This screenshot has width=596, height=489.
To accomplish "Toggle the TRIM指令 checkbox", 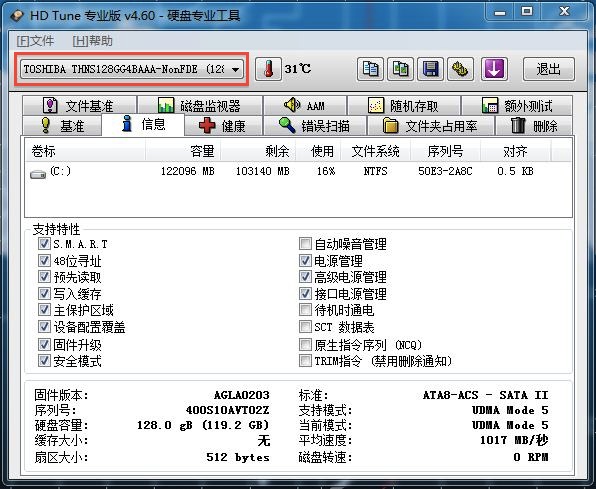I will (305, 360).
